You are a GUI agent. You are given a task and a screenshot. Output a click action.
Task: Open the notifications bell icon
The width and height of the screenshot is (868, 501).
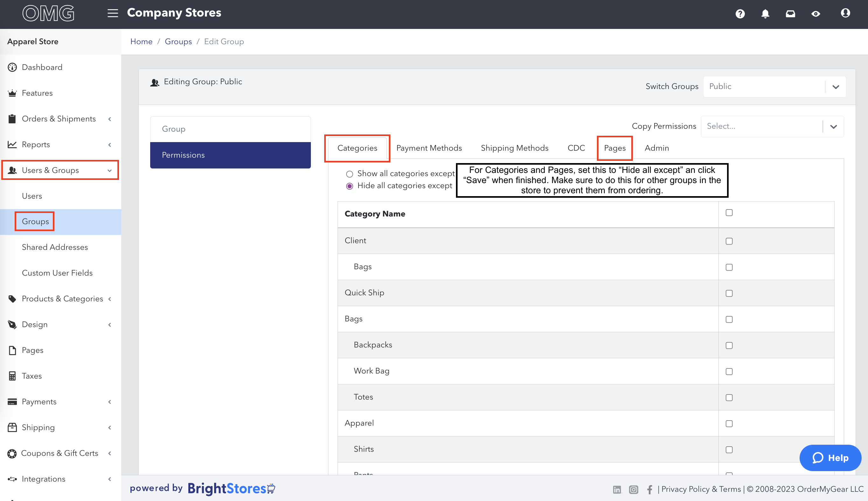coord(765,14)
